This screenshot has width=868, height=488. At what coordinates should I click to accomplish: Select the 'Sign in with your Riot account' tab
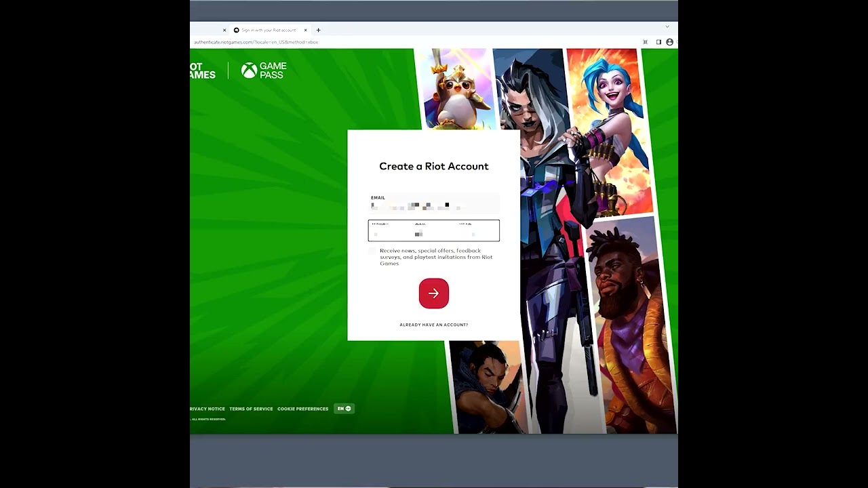268,30
